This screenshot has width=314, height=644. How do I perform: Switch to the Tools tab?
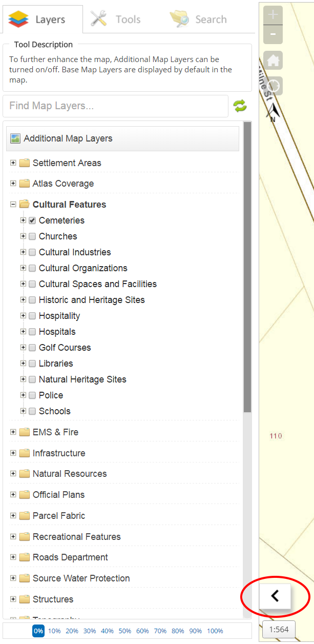coord(115,19)
